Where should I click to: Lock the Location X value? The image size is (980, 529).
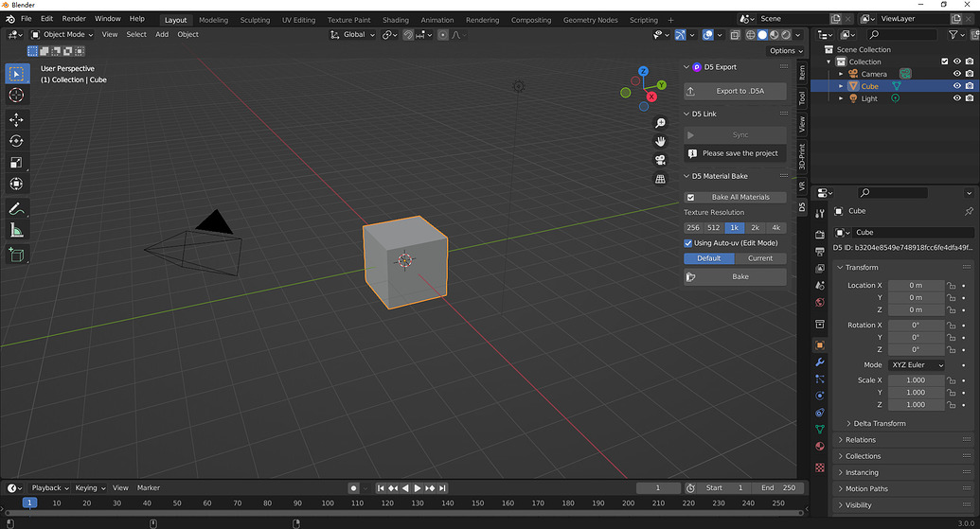pyautogui.click(x=952, y=286)
